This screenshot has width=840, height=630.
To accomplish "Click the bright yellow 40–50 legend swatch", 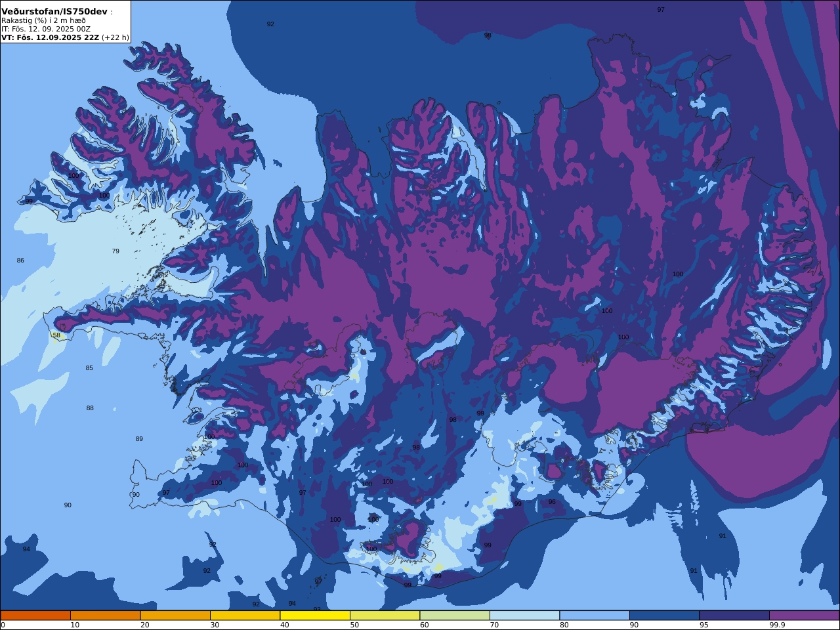I will tap(315, 616).
